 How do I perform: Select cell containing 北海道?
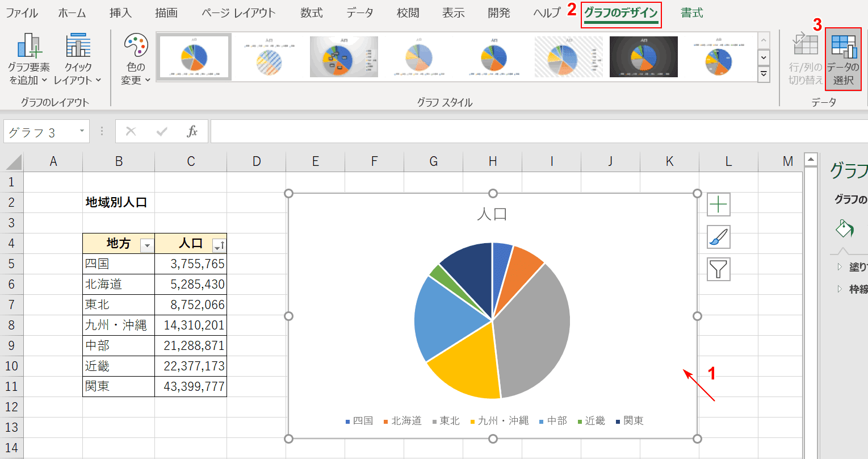(x=119, y=284)
